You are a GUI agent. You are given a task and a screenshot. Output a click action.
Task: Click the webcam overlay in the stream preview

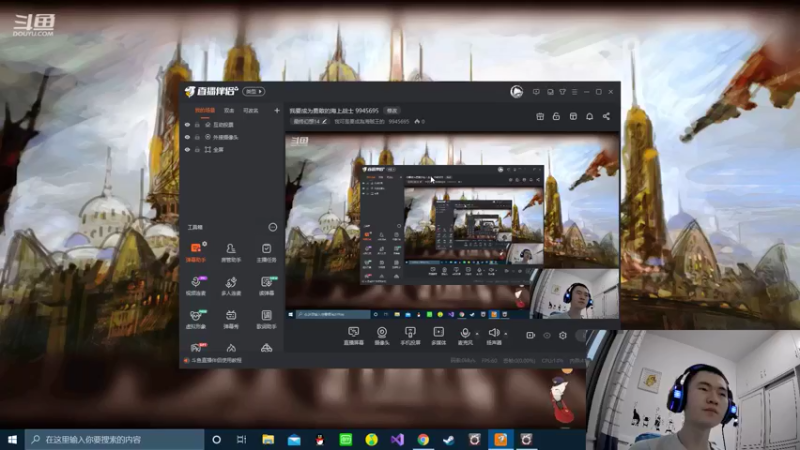(x=574, y=293)
